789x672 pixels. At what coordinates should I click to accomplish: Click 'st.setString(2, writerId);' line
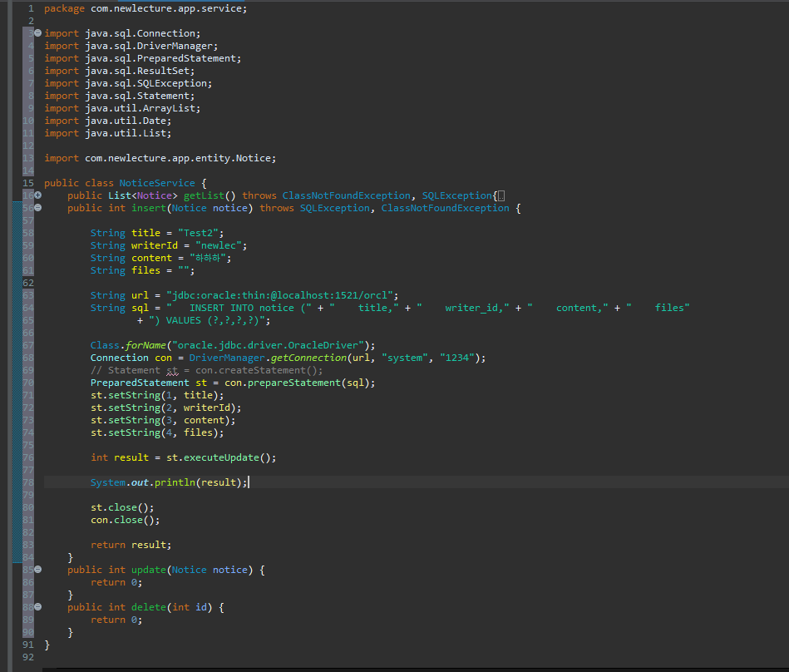[165, 408]
